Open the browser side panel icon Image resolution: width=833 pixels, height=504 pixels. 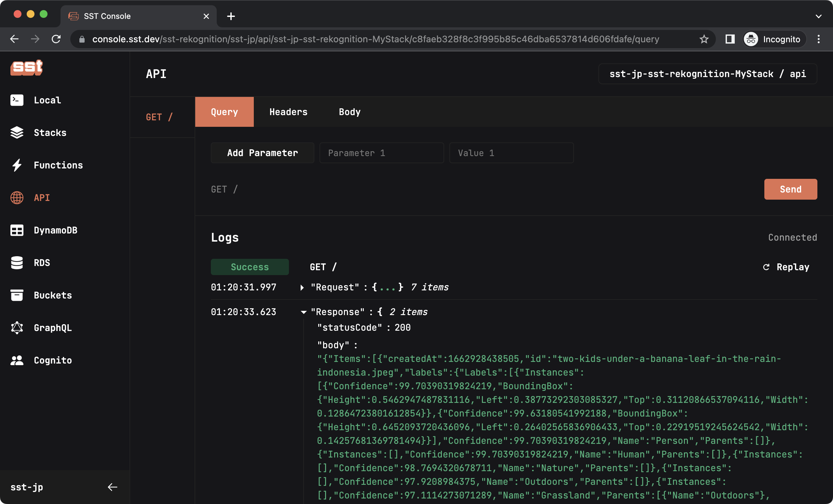(730, 39)
